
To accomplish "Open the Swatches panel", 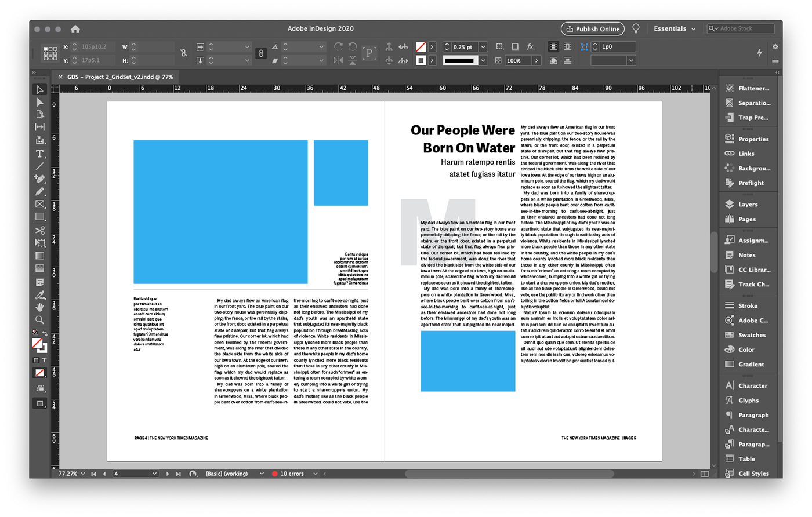I will 747,335.
